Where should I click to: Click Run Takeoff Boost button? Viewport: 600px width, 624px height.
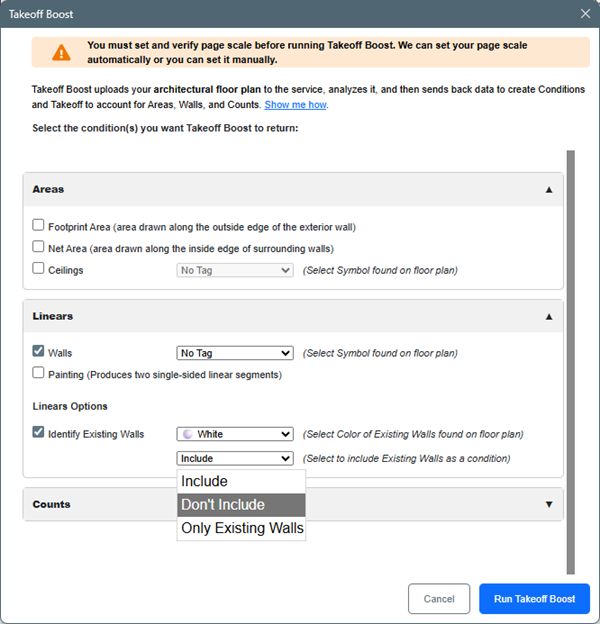(x=534, y=599)
